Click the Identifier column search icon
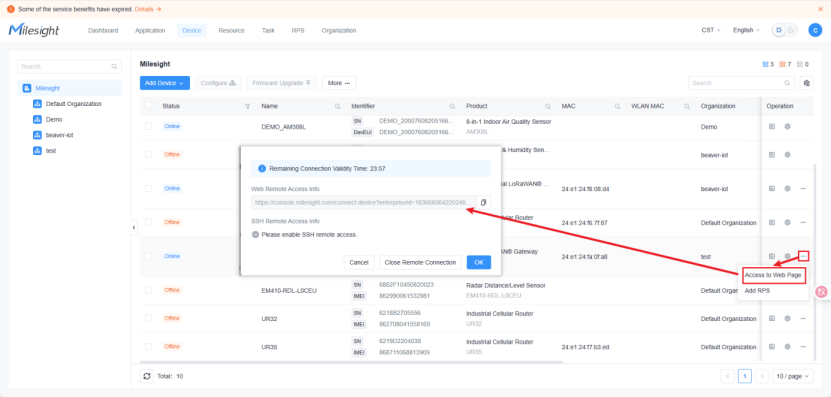This screenshot has height=397, width=831. [452, 107]
